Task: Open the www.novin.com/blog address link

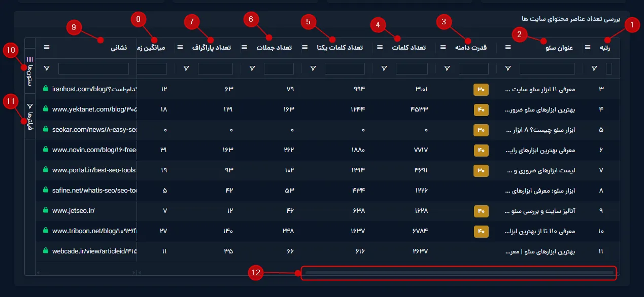Action: tap(94, 150)
